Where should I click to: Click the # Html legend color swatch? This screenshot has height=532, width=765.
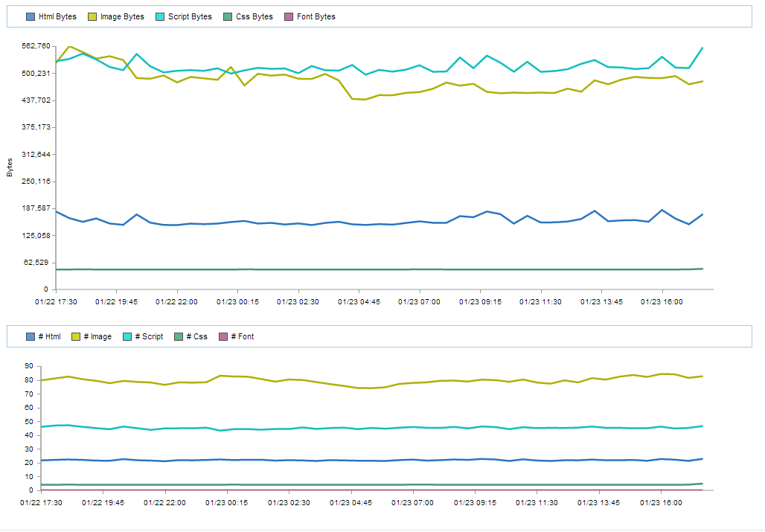click(31, 337)
